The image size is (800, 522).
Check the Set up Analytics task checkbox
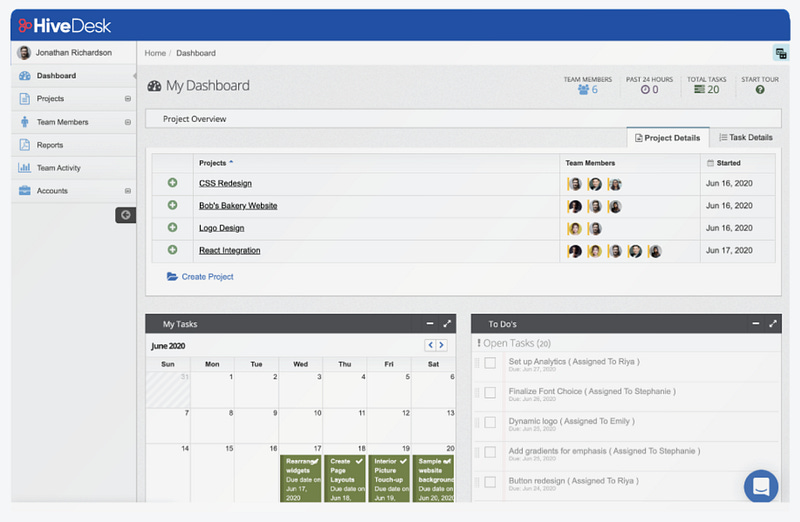click(490, 363)
